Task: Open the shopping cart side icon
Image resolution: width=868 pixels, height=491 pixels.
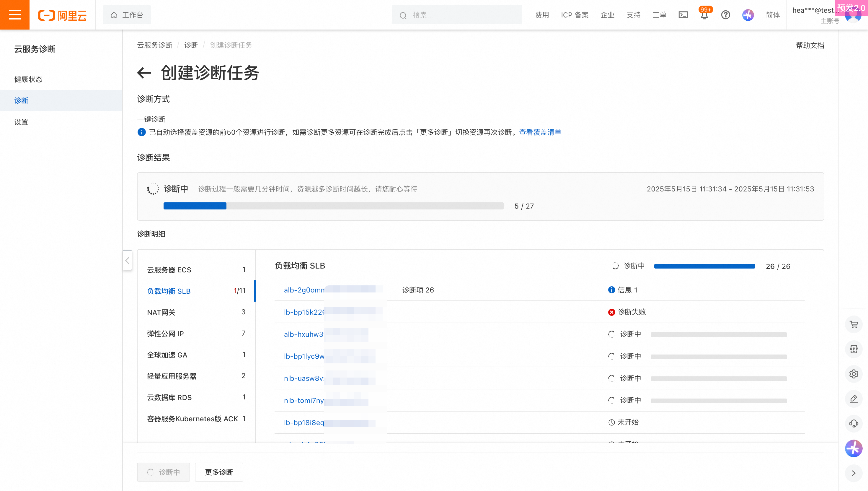Action: click(x=854, y=324)
